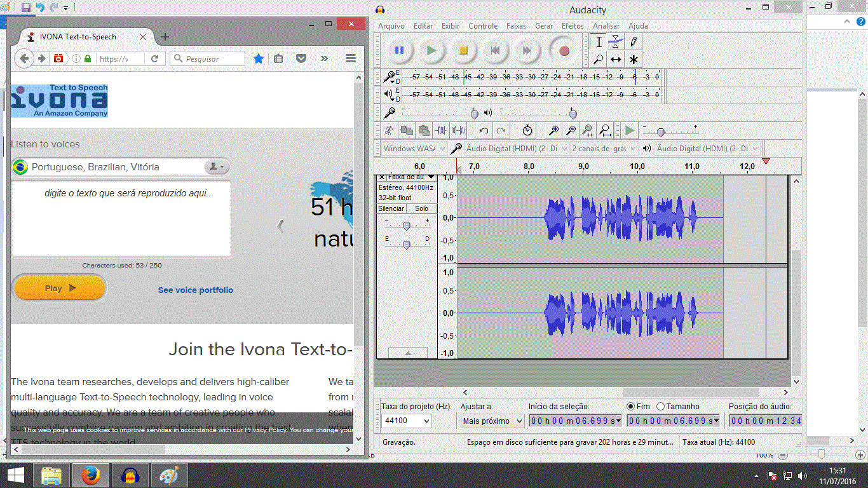Click the Cut scissors icon
Image resolution: width=868 pixels, height=488 pixels.
coord(390,130)
